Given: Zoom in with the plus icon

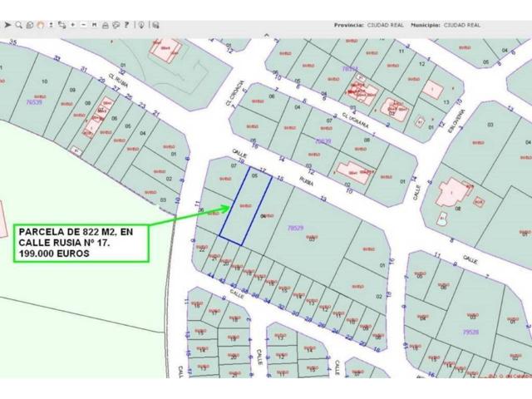Looking at the screenshot, I should 72,25.
